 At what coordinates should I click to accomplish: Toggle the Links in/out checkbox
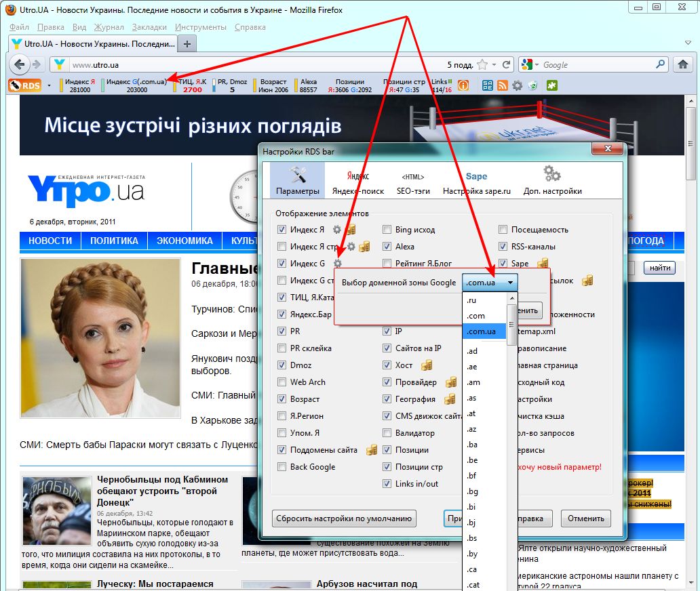pos(387,483)
